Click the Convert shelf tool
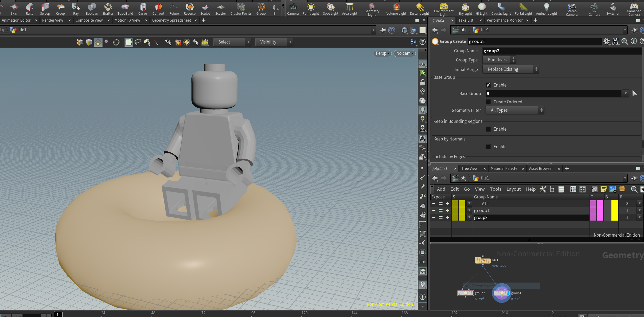644x317 pixels. coord(158,9)
